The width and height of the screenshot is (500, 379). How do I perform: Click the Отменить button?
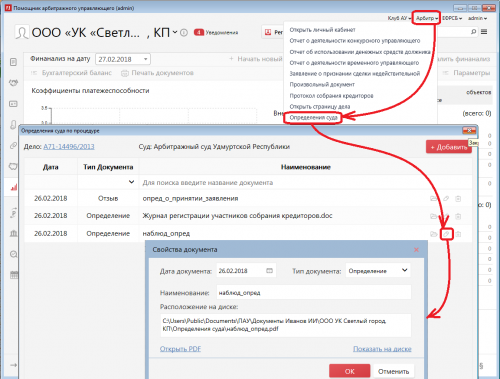click(x=393, y=371)
